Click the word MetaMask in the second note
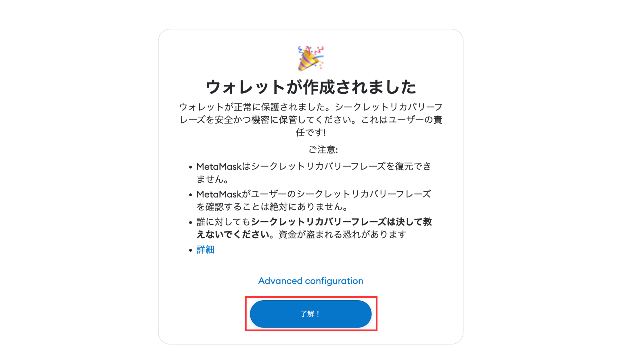 (219, 194)
